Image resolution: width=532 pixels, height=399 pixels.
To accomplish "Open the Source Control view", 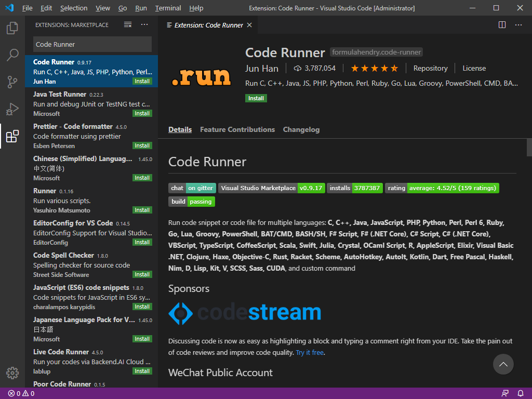I will (12, 82).
